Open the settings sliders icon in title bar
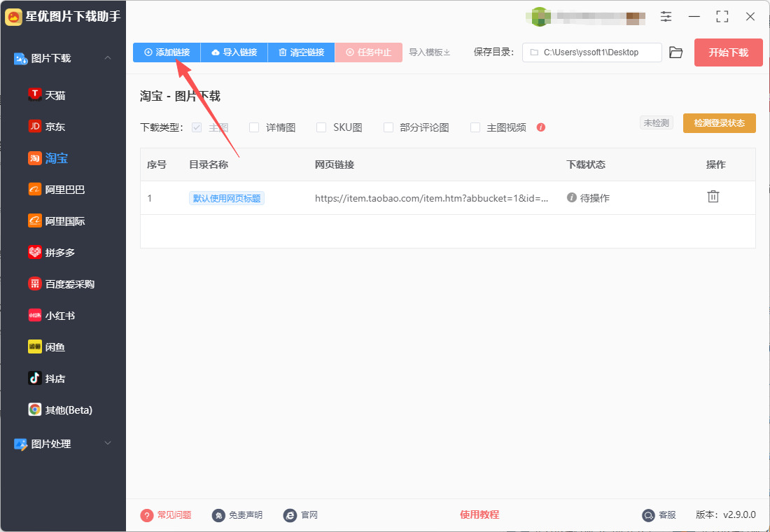Image resolution: width=770 pixels, height=532 pixels. (x=666, y=17)
